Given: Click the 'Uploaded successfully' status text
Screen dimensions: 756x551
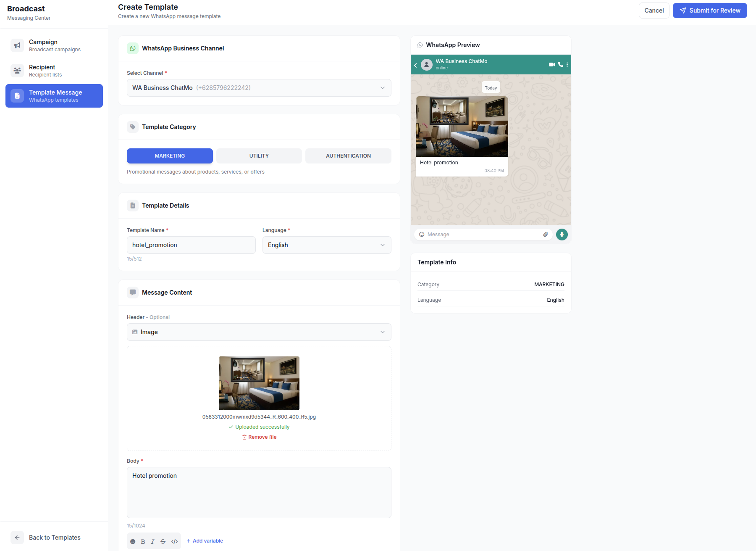Looking at the screenshot, I should [259, 427].
